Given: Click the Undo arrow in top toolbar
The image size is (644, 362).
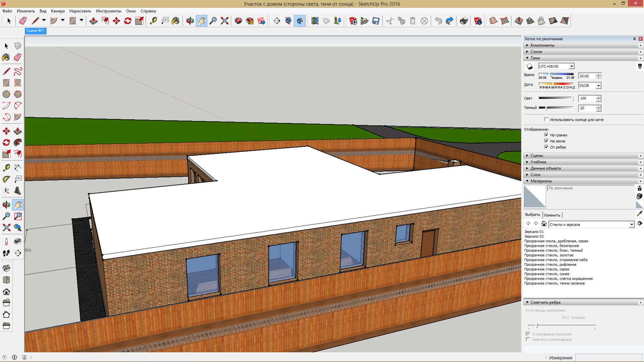Looking at the screenshot, I should tap(438, 21).
